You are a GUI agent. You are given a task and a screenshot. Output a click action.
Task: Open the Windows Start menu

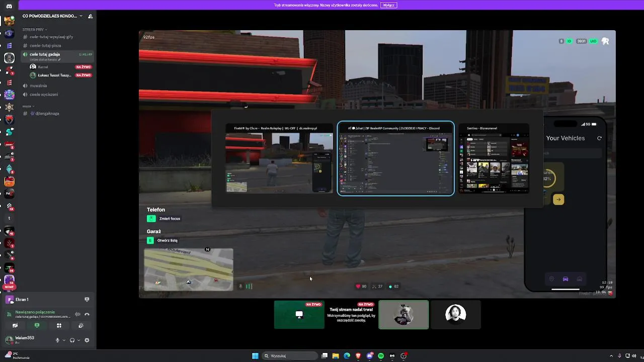255,356
